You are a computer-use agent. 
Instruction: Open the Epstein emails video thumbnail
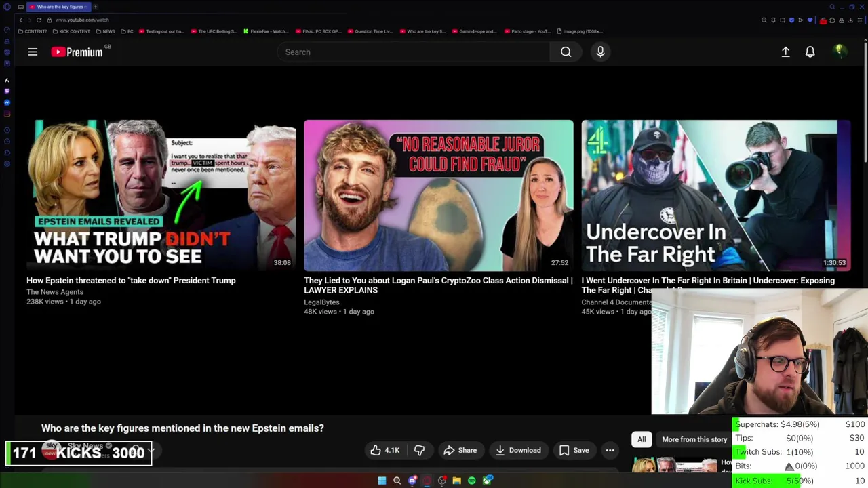[161, 196]
